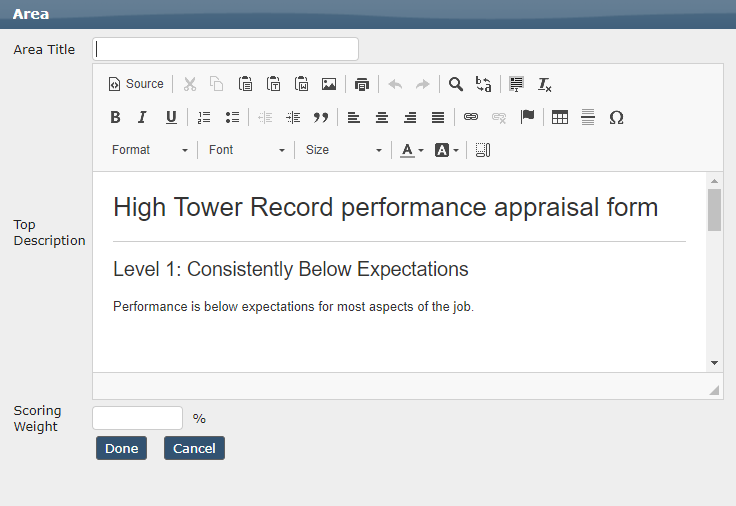Click in the Area Title input field
The height and width of the screenshot is (506, 736).
click(x=225, y=49)
